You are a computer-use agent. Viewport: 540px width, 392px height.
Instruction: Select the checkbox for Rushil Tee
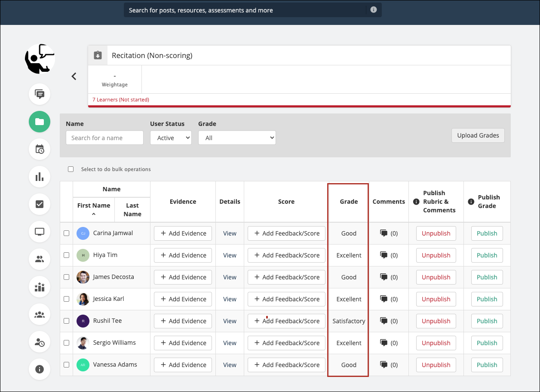coord(66,321)
